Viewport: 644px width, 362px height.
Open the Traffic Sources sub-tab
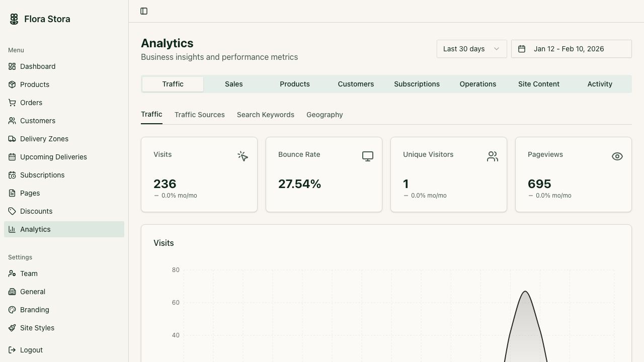point(200,115)
